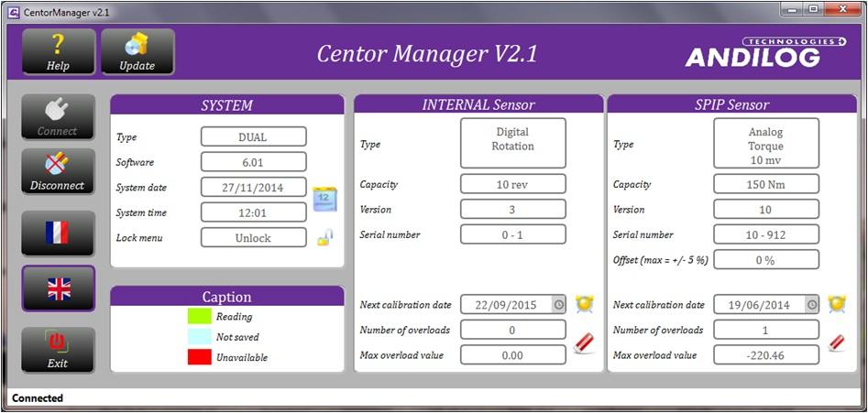868x413 pixels.
Task: Open the INTERNAL next calibration date picker
Action: pos(558,305)
